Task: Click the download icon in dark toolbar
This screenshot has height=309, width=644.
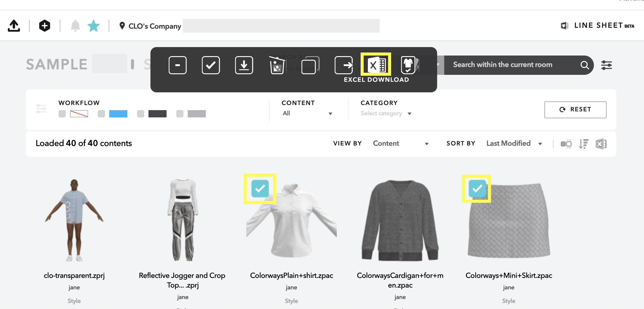Action: [x=244, y=65]
